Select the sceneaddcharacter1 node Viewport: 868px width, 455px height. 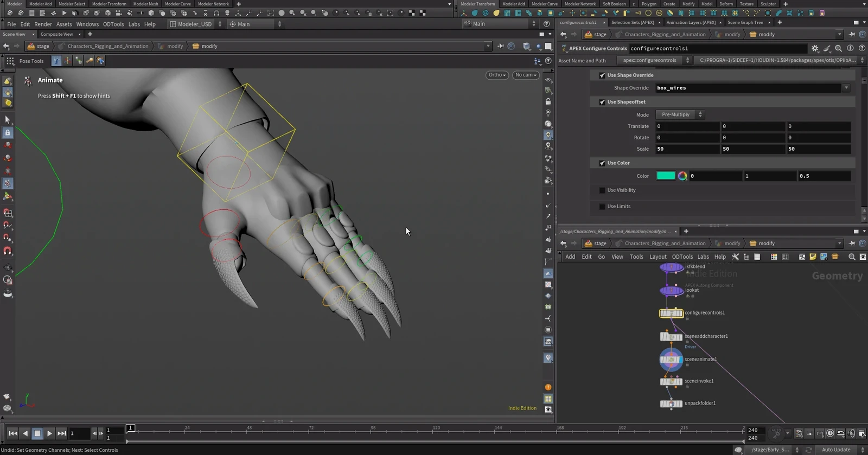click(x=671, y=337)
